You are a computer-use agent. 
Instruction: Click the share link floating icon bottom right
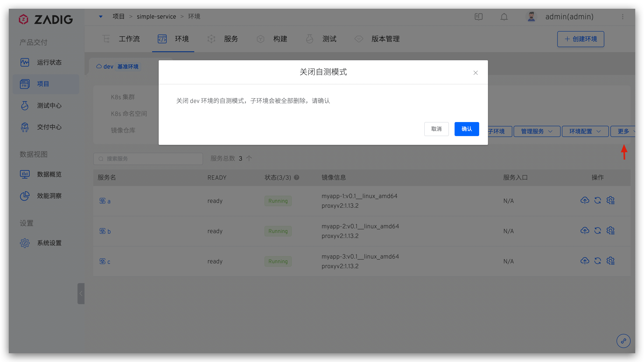click(x=624, y=341)
